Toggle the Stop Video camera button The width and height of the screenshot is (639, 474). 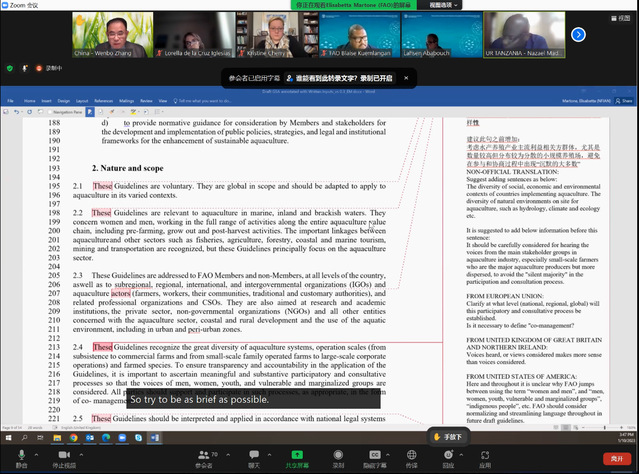coord(63,453)
